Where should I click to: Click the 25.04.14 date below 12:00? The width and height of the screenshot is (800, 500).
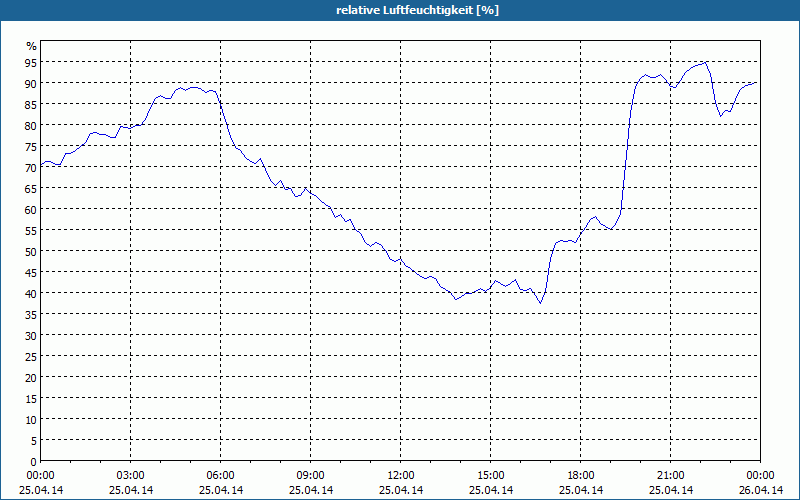point(401,490)
